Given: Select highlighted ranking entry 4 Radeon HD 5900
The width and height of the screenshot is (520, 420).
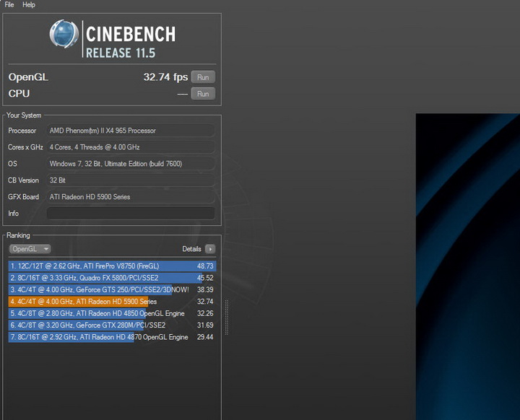Looking at the screenshot, I should 112,302.
